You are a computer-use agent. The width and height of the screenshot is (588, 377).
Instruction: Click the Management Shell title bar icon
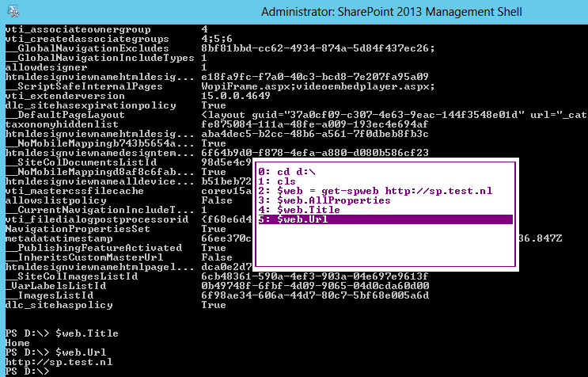pos(13,11)
